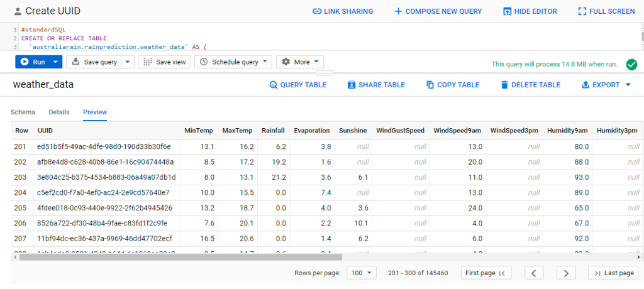The height and width of the screenshot is (289, 644).
Task: Click the Link Sharing chain icon
Action: (x=317, y=11)
